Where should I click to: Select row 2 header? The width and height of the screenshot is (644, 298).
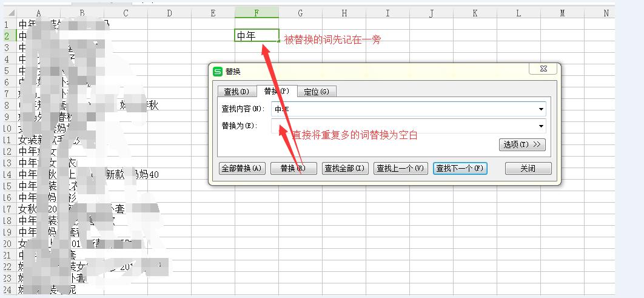8,36
